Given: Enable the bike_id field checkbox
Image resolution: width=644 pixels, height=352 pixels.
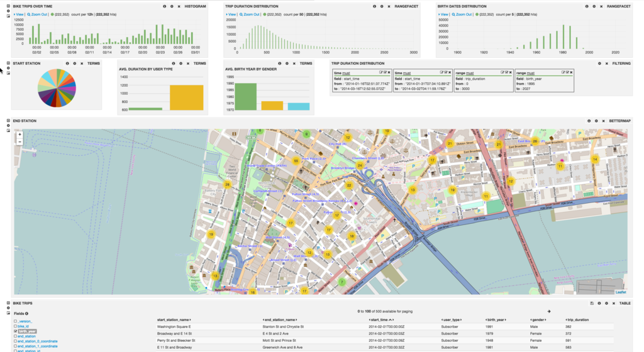Looking at the screenshot, I should tap(16, 326).
